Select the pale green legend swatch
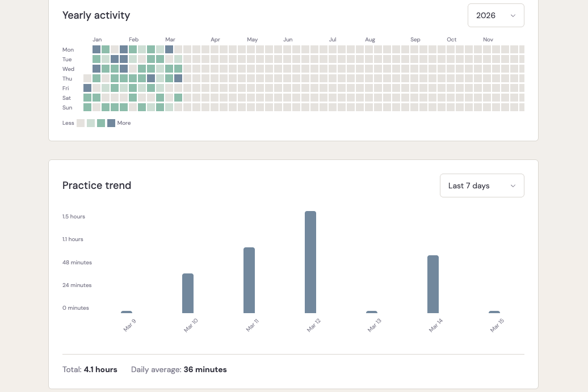588x392 pixels. coord(91,123)
